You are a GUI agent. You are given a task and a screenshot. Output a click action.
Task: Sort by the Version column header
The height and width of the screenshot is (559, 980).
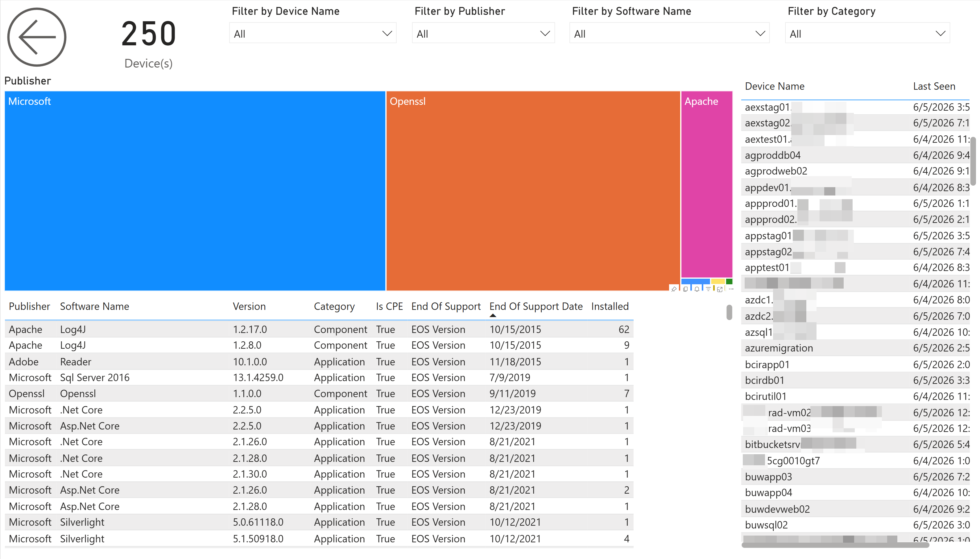(249, 306)
